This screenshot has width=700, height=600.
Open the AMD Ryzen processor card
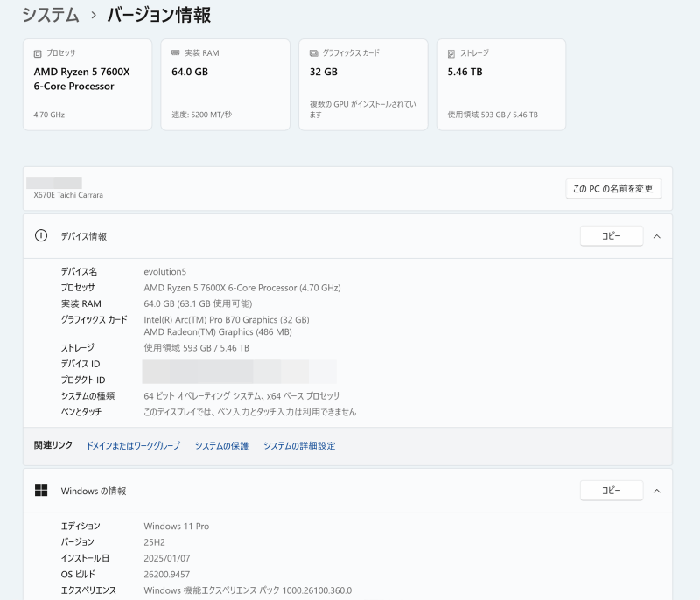87,85
